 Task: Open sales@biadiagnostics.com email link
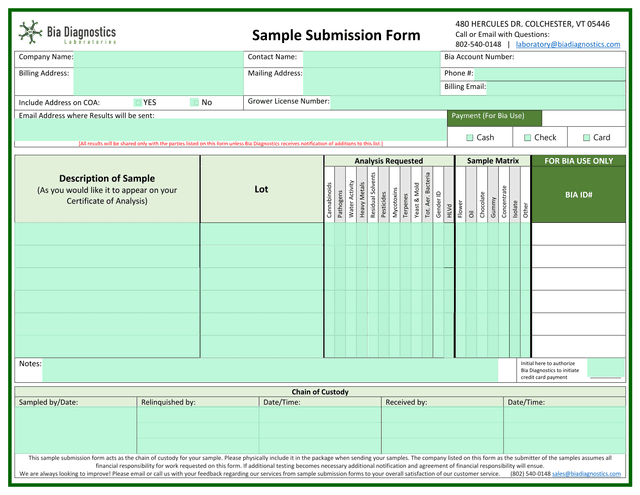coord(586,474)
